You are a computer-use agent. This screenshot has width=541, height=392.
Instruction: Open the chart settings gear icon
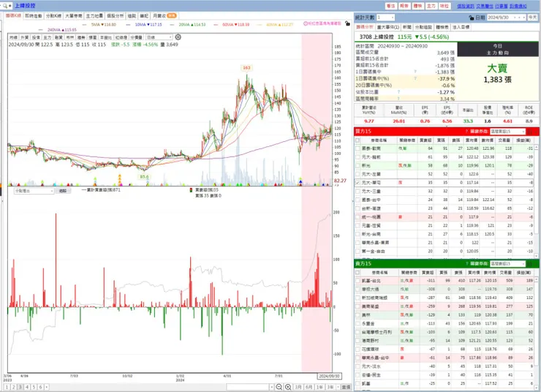coord(178,37)
